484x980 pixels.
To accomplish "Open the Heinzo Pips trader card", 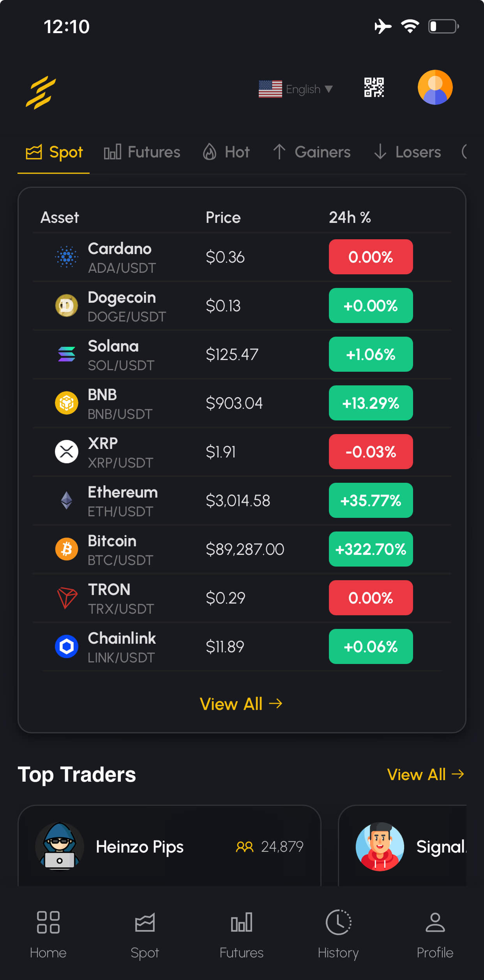I will coord(170,846).
